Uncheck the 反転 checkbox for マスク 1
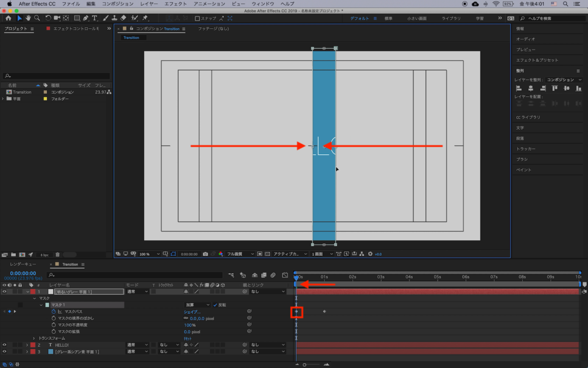 [215, 305]
